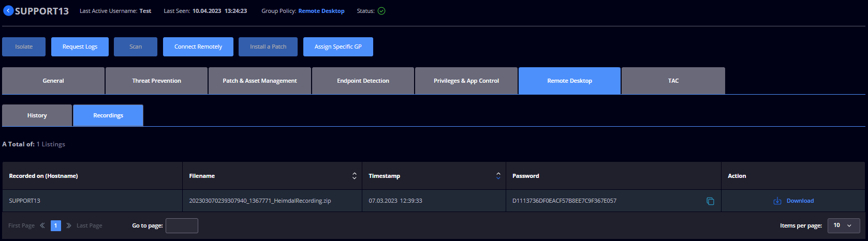Sort by Filename column arrows
Image resolution: width=868 pixels, height=241 pixels.
(x=354, y=176)
